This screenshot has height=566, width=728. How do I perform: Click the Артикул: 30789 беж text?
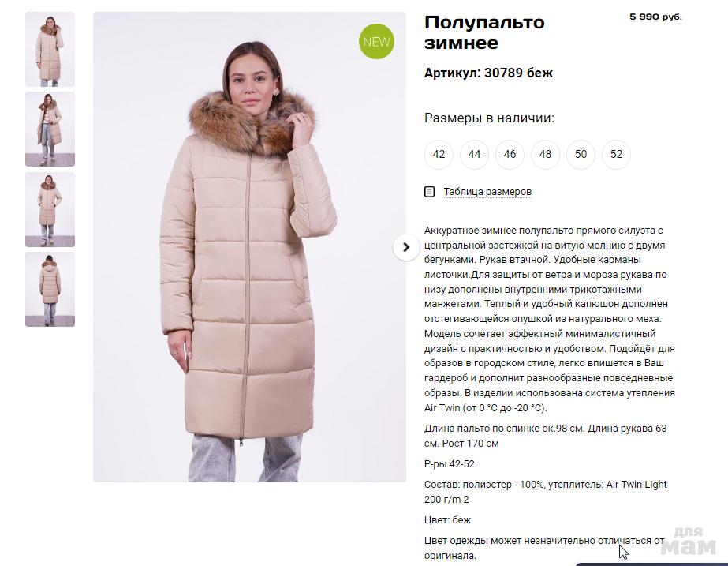pyautogui.click(x=488, y=73)
